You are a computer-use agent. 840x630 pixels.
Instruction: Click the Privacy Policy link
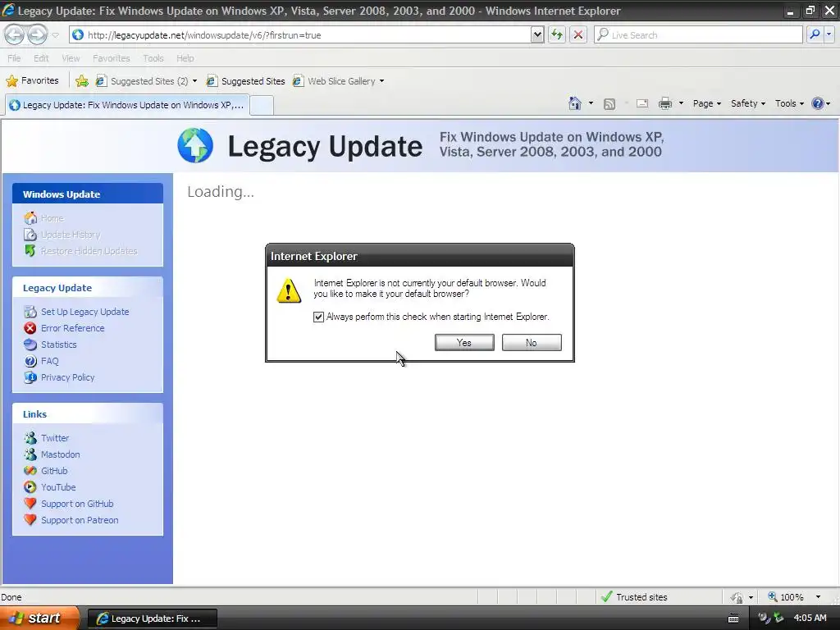tap(67, 377)
